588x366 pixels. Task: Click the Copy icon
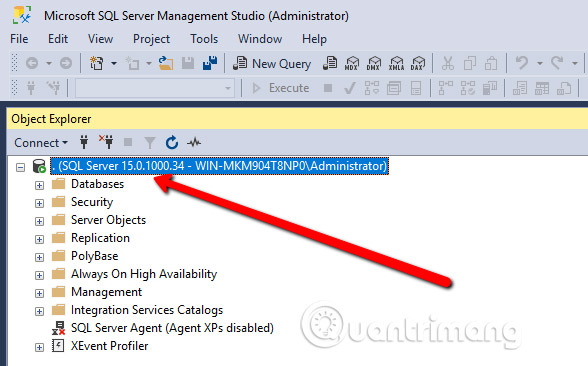[x=470, y=63]
